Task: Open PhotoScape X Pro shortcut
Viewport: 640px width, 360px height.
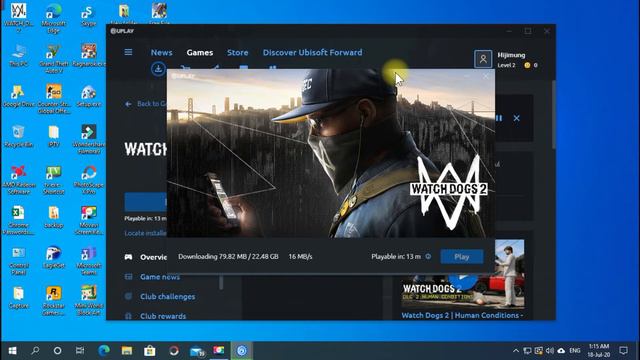Action: 89,179
